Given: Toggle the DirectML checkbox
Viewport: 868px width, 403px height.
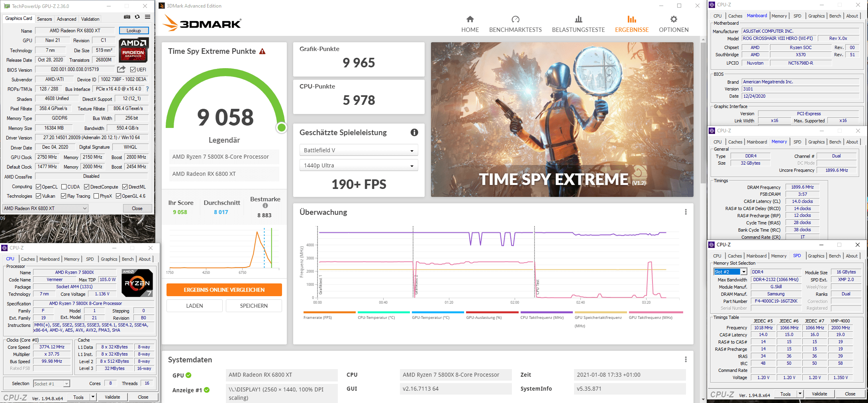Looking at the screenshot, I should pyautogui.click(x=125, y=187).
